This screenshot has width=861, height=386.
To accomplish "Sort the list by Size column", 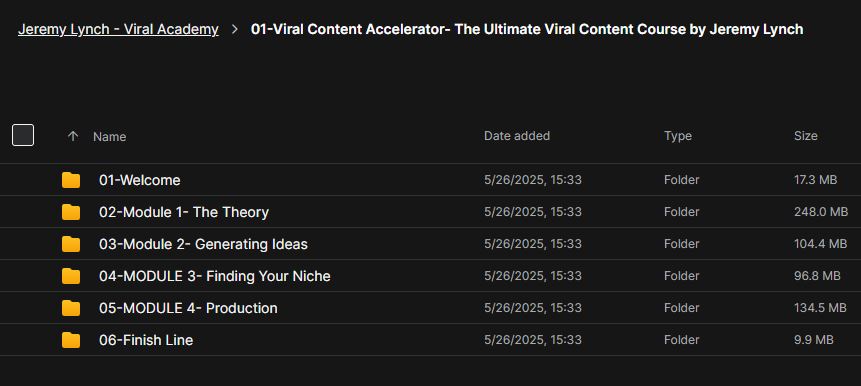I will [806, 136].
